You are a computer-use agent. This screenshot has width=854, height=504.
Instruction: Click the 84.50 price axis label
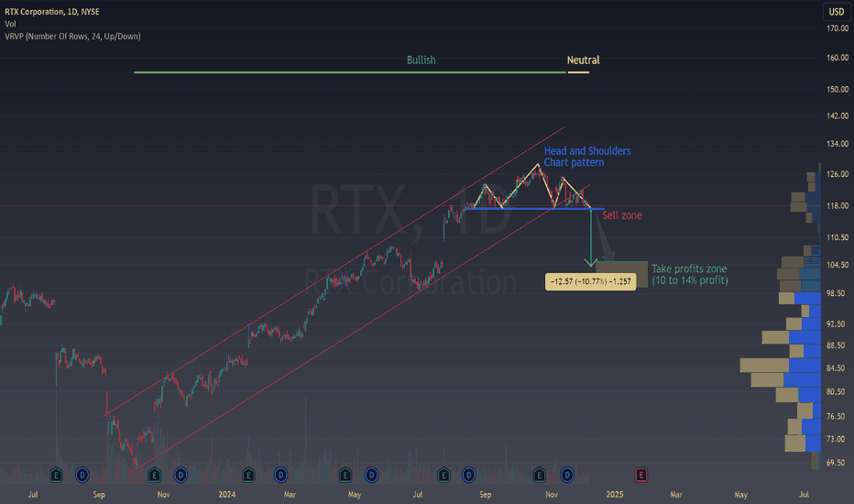click(838, 368)
